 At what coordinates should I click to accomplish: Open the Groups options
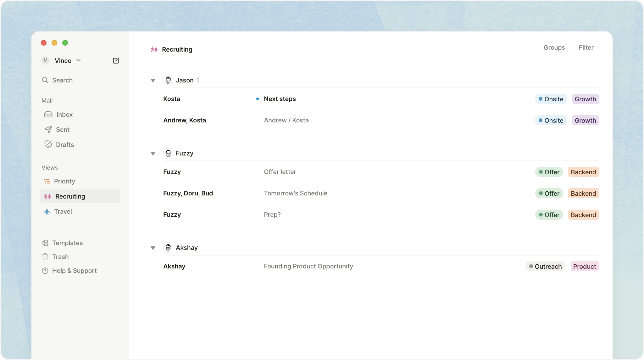[x=554, y=48]
